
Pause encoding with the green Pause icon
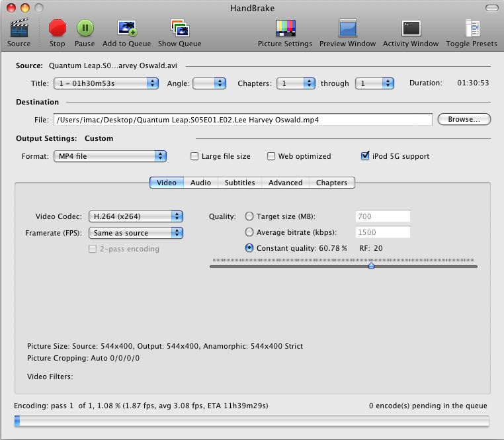[x=85, y=28]
